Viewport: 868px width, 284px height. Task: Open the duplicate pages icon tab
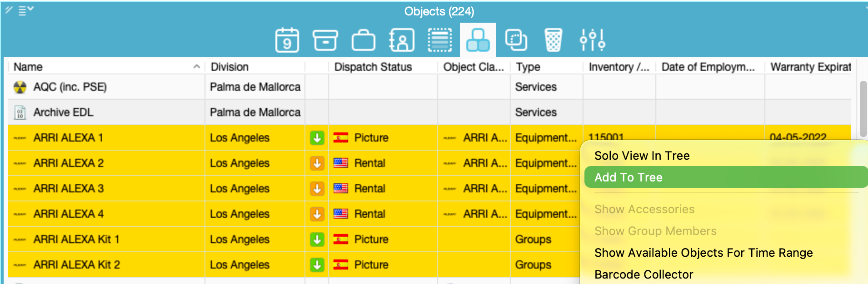(x=516, y=40)
